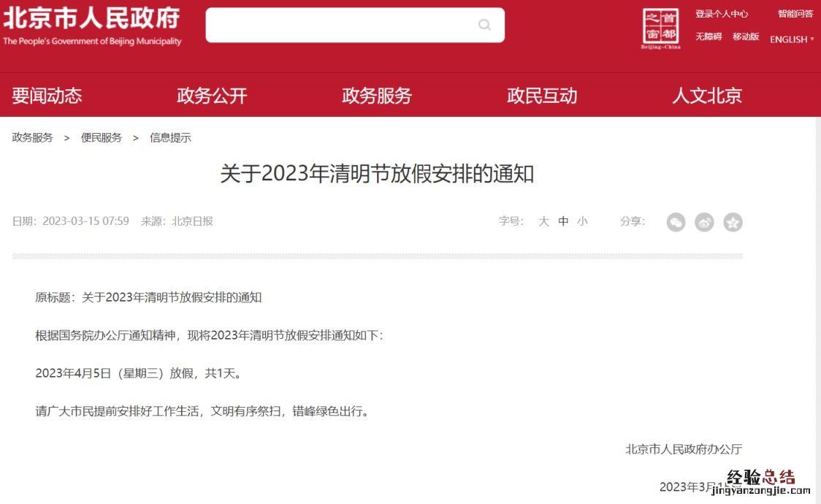Click the page vertical scrollbar
This screenshot has height=504, width=821.
coord(818,310)
